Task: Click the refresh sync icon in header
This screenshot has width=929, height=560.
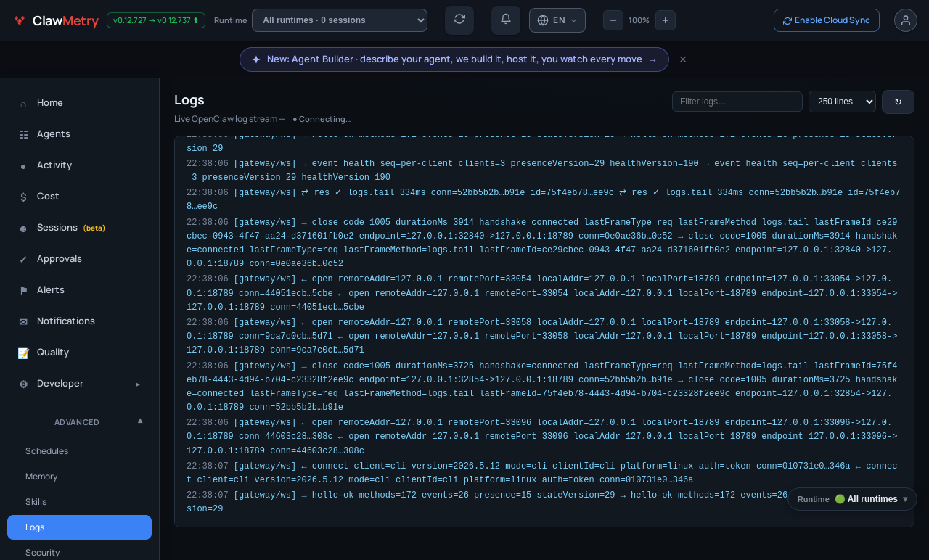Action: coord(459,20)
